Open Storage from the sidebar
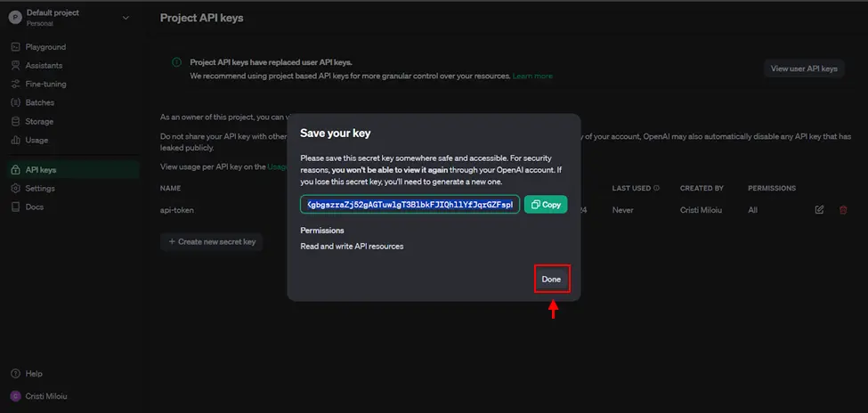The height and width of the screenshot is (413, 868). point(39,121)
